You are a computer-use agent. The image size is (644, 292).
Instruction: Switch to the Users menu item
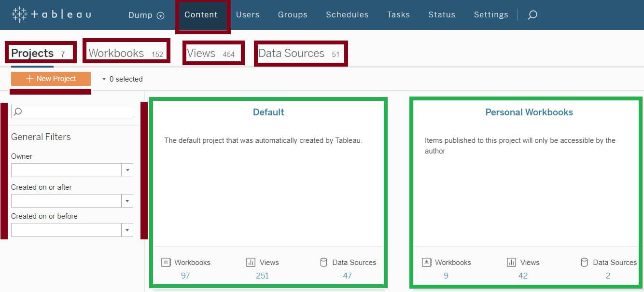(248, 15)
